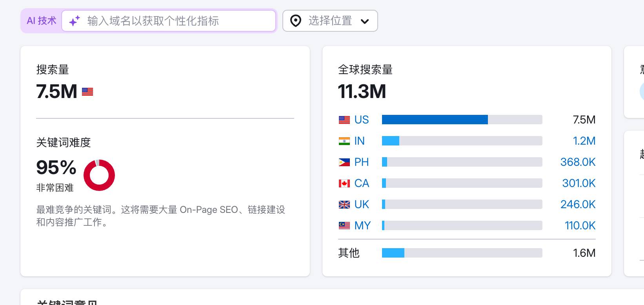Open the PH country link
Viewport: 644px width, 305px height.
coord(362,162)
